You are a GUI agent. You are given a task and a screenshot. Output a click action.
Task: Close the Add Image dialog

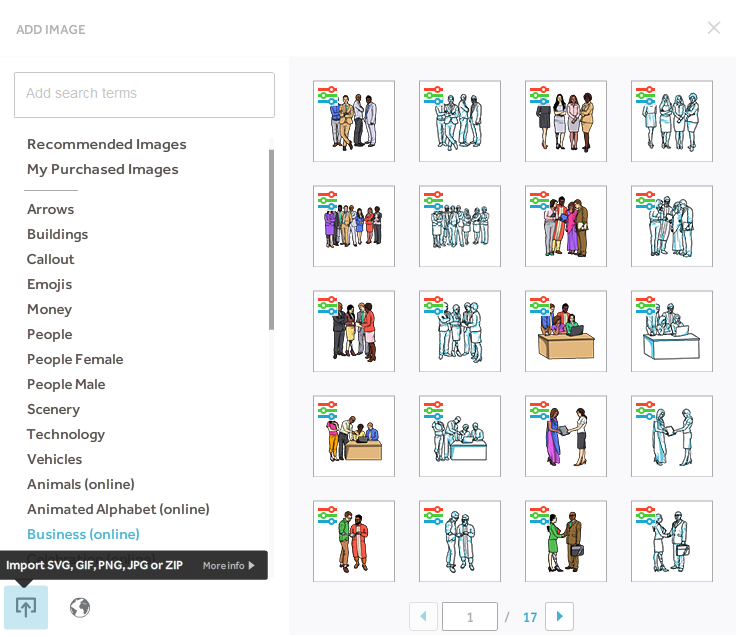(x=713, y=28)
